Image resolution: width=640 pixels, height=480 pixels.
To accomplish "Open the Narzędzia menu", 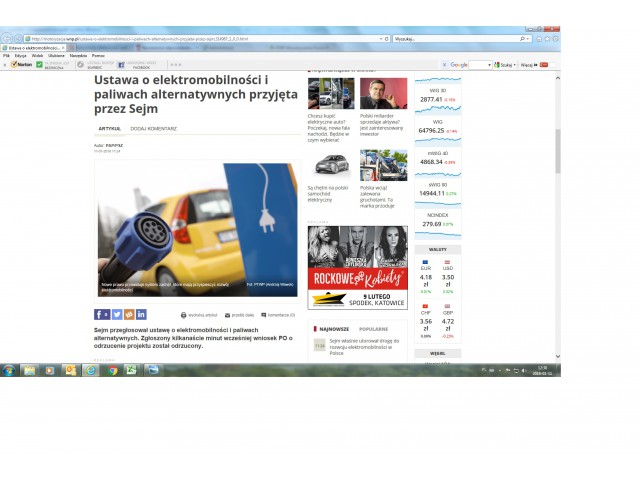I will click(79, 55).
